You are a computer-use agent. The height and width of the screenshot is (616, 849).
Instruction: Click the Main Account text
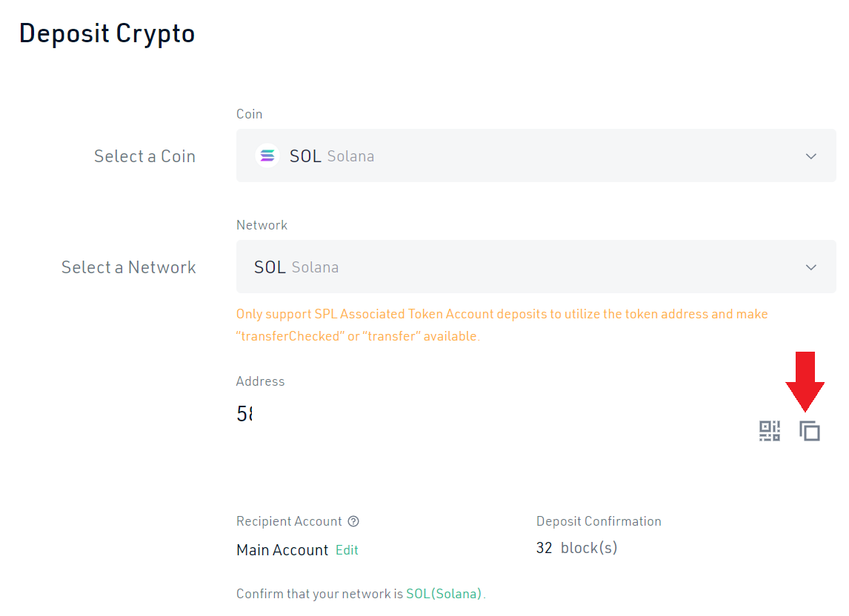[x=282, y=550]
